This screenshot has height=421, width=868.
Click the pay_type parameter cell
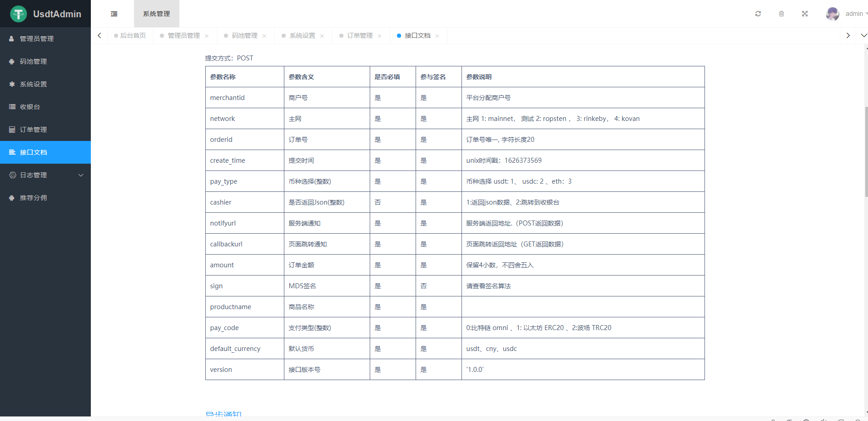coord(245,181)
